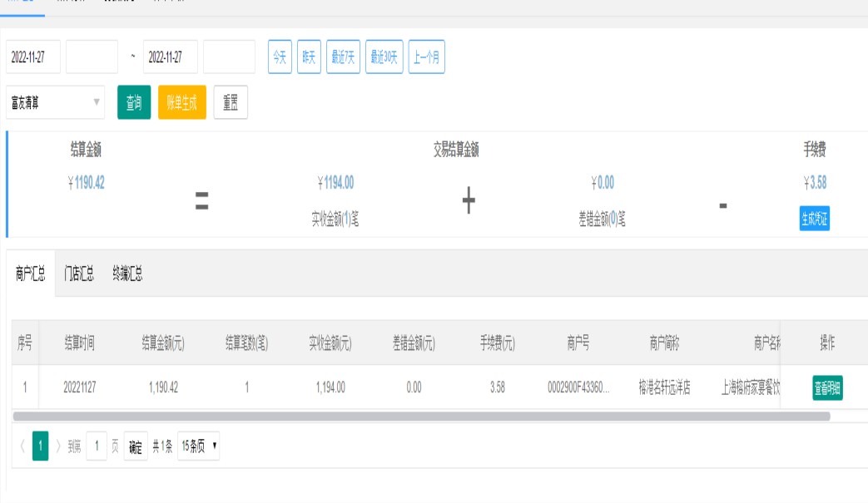Click the 确定 page jump button
The height and width of the screenshot is (503, 868).
pos(136,446)
